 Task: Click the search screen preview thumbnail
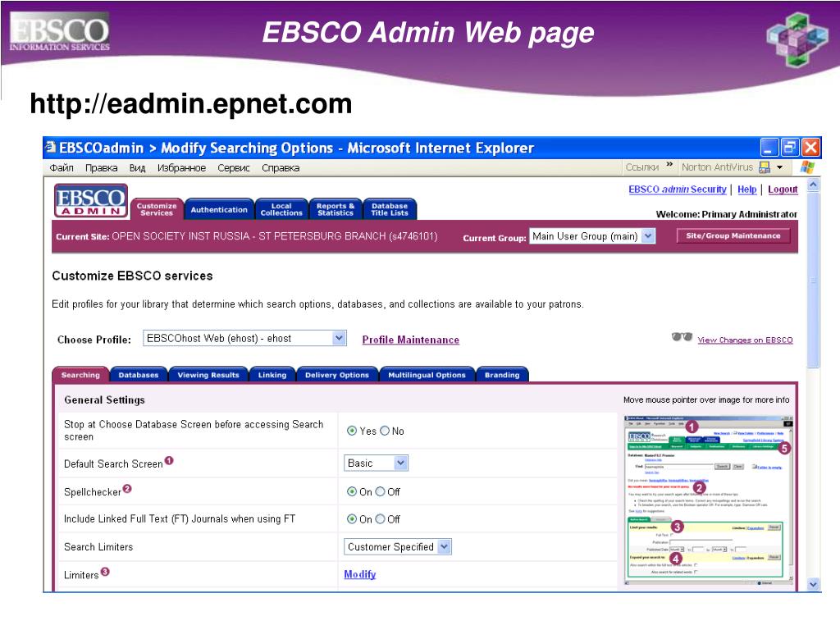[709, 500]
